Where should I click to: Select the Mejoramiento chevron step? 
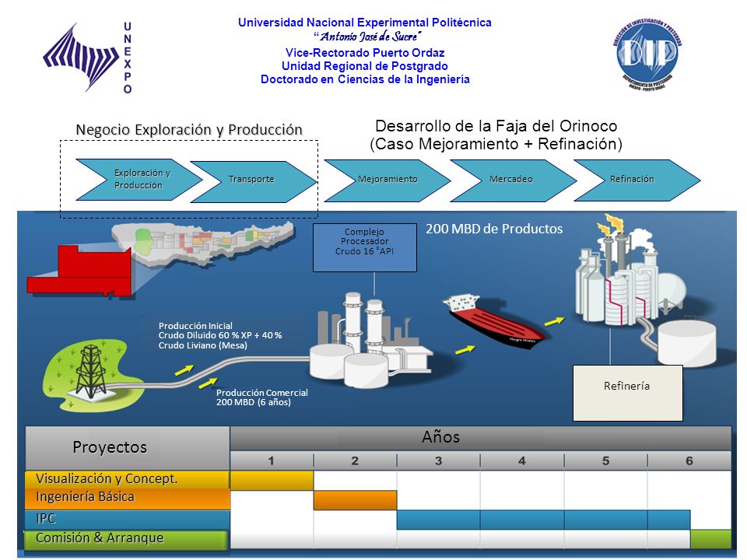(x=387, y=180)
